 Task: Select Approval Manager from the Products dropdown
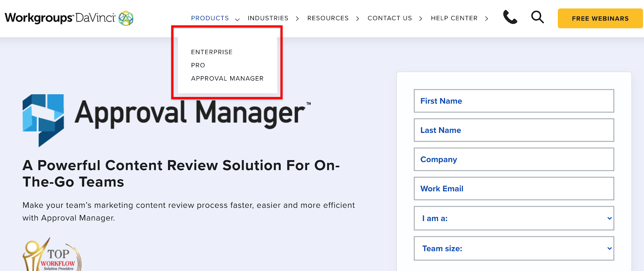(227, 79)
